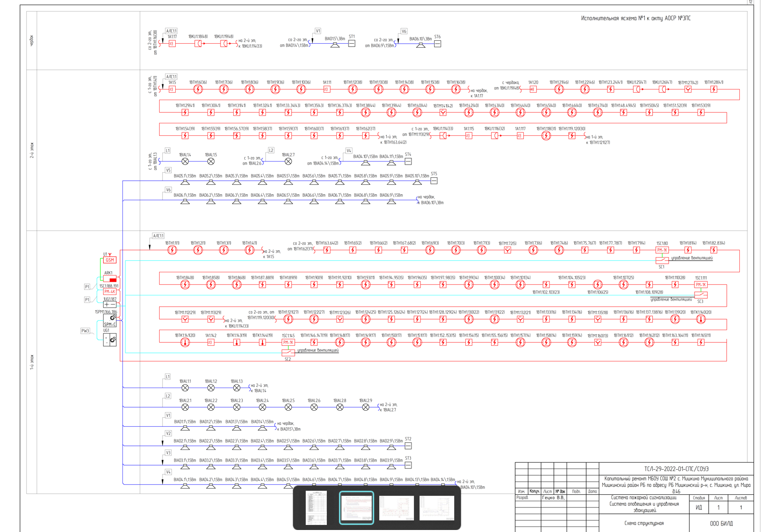This screenshot has height=532, width=761.
Task: Click the siren symbol 1BIAO6.10\3Вт on attic
Action: [421, 45]
